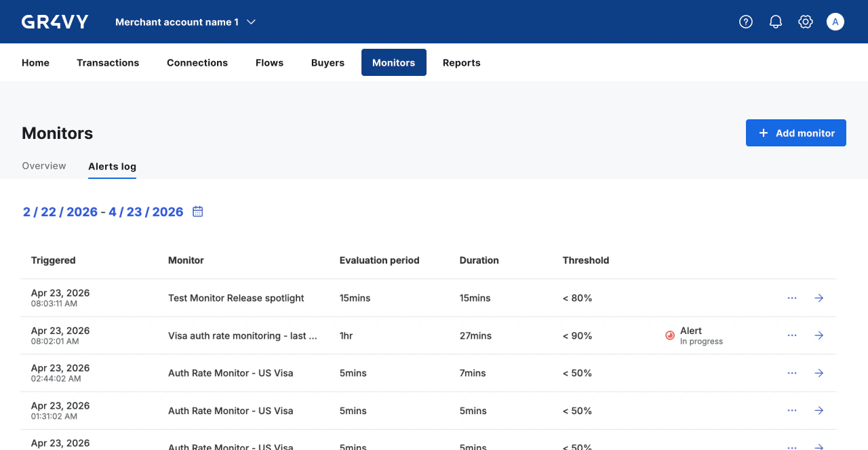
Task: Open the ellipsis menu on the 01:31 AM alert
Action: click(x=791, y=410)
